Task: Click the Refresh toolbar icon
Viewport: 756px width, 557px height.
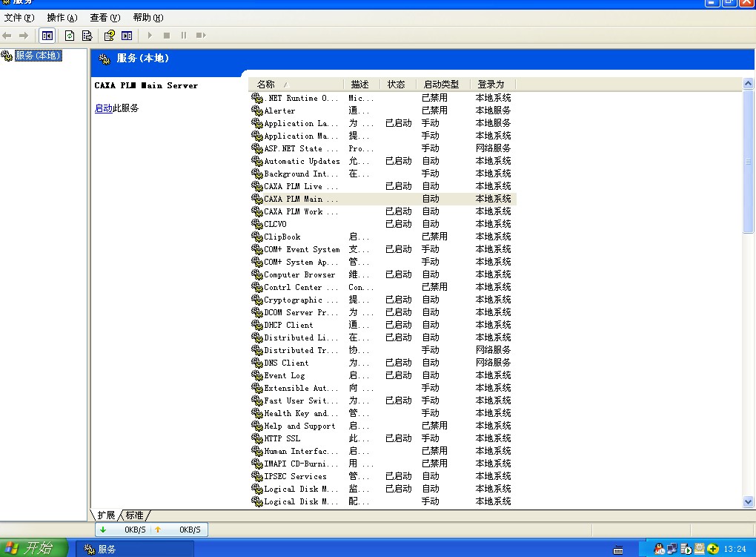Action: (70, 35)
